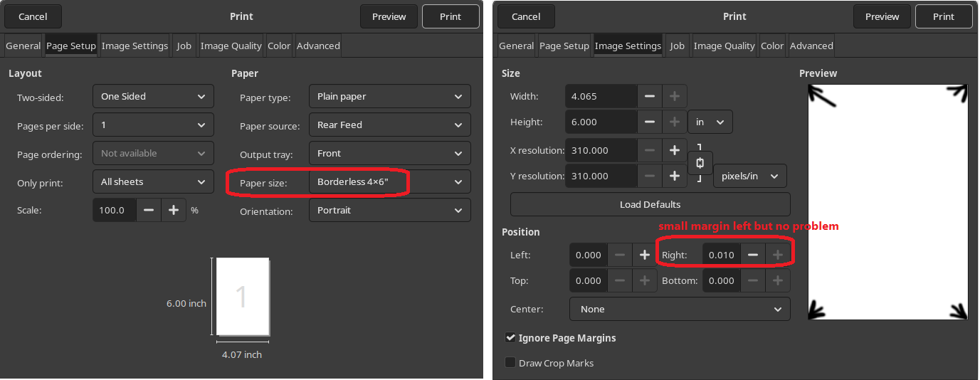
Task: Open the Center position dropdown
Action: tap(679, 309)
